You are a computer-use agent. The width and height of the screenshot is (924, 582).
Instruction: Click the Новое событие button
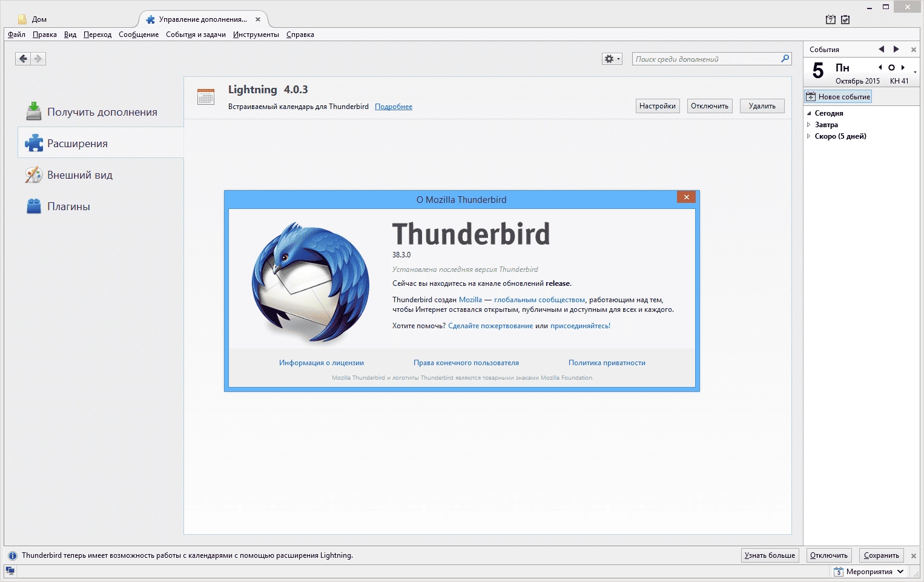point(838,97)
